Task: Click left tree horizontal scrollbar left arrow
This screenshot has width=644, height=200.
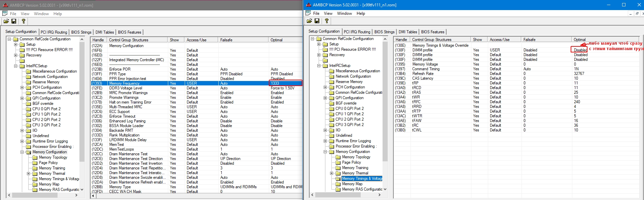Action: click(x=9, y=195)
